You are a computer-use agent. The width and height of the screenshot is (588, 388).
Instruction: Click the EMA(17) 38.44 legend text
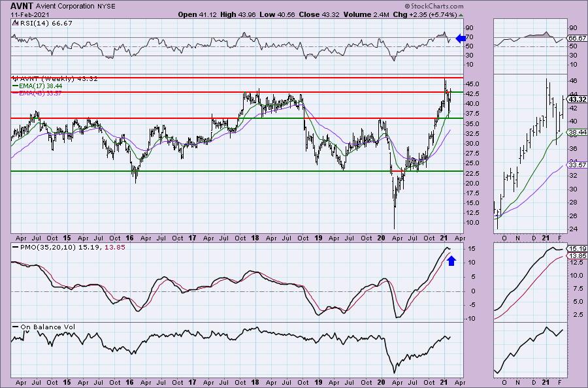tap(41, 86)
